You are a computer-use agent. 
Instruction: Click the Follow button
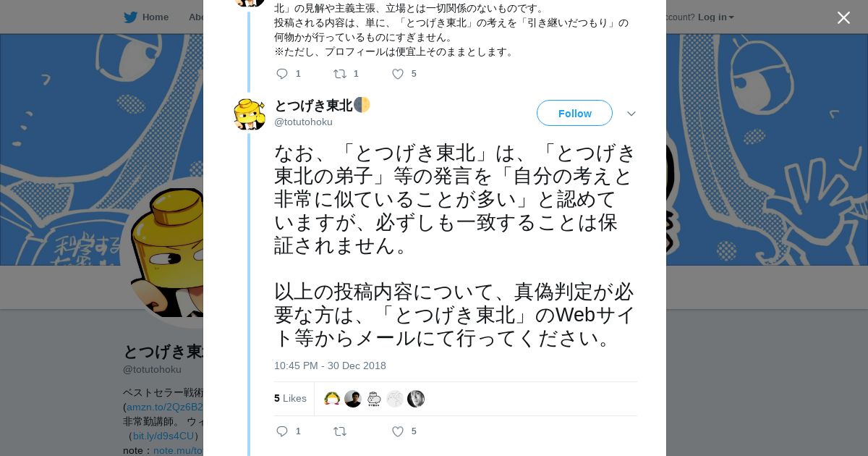point(574,114)
